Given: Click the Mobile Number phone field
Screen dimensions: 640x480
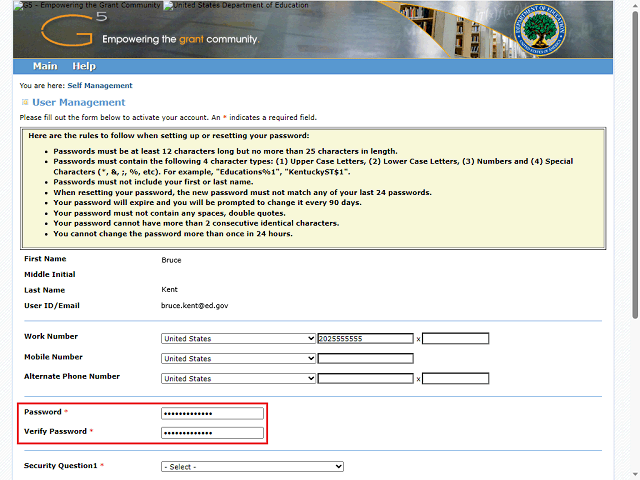Looking at the screenshot, I should [365, 359].
